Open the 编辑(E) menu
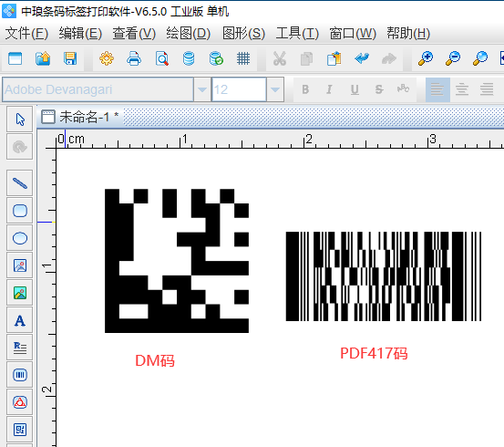The height and width of the screenshot is (447, 504). coord(80,34)
